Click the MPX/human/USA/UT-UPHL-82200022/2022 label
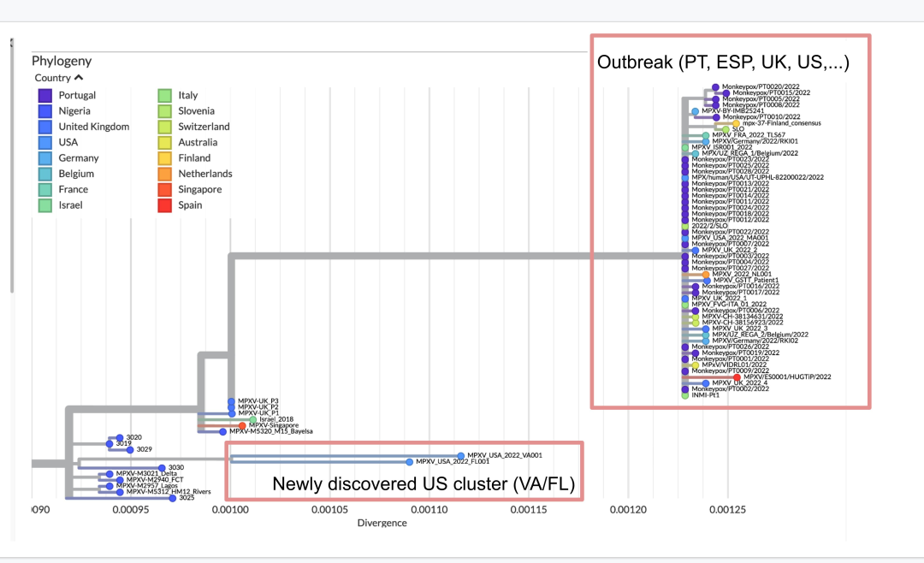 click(758, 177)
